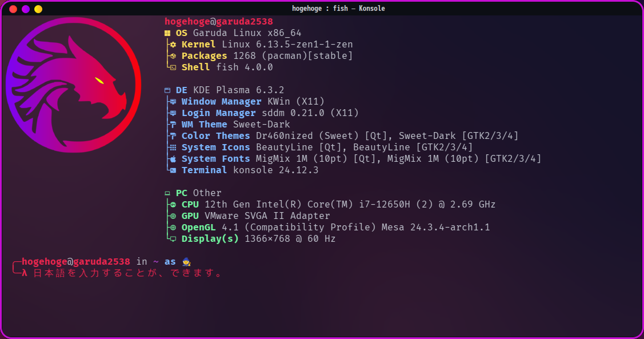The height and width of the screenshot is (339, 644).
Task: Click the purple window button in title bar
Action: pos(26,9)
